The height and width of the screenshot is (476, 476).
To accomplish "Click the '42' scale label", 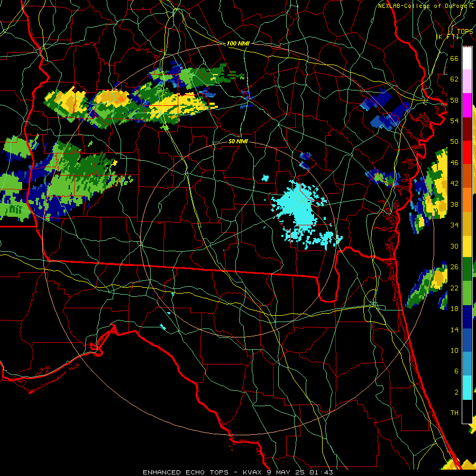I will pos(454,184).
